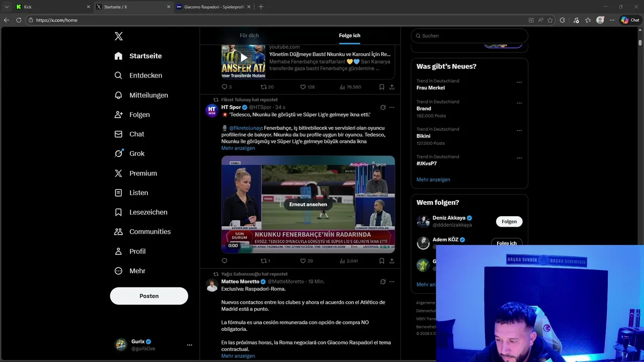644x362 pixels.
Task: Open Frau Merkel trend
Action: [x=431, y=87]
